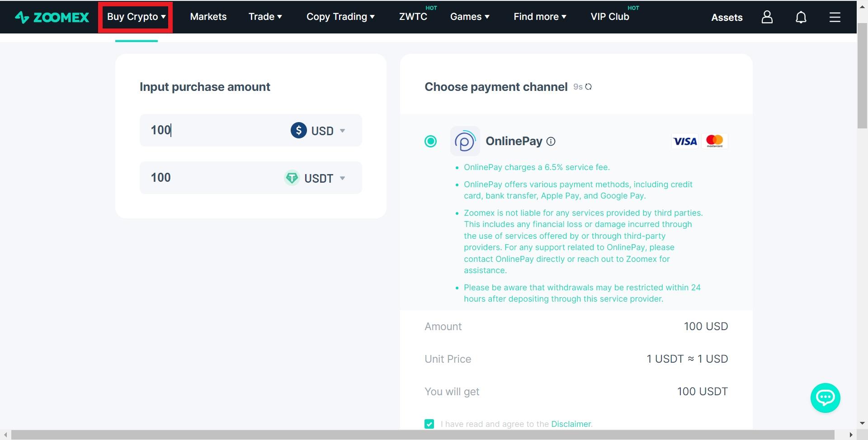
Task: Open the live chat support bubble
Action: pyautogui.click(x=825, y=398)
